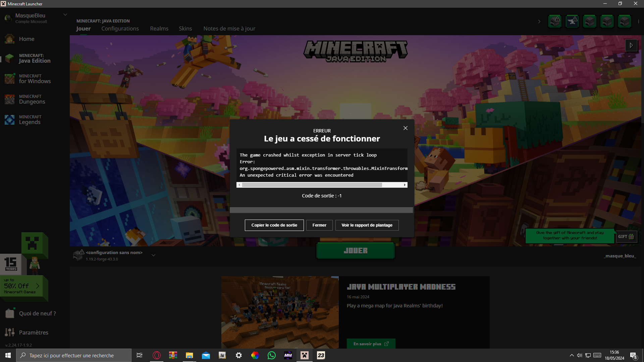This screenshot has width=644, height=362.
Task: Launch the furnace icon beside the three-dot menu
Action: (x=625, y=21)
